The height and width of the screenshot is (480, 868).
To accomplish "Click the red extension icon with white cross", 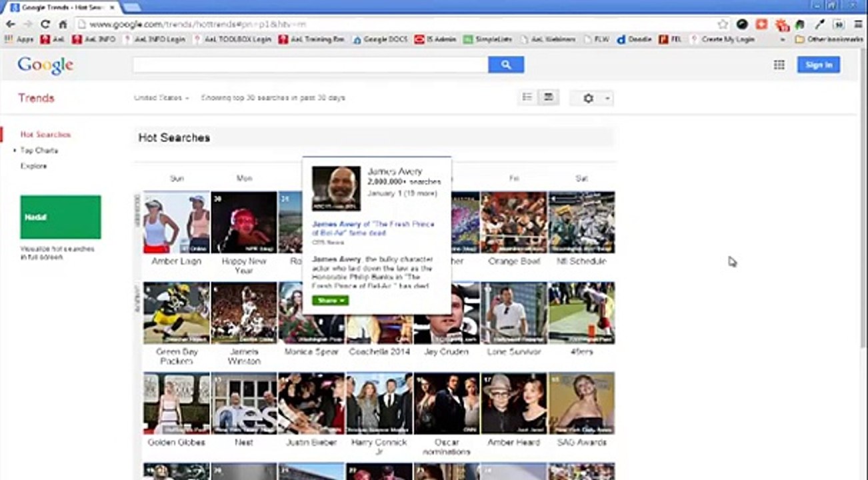I will [761, 24].
